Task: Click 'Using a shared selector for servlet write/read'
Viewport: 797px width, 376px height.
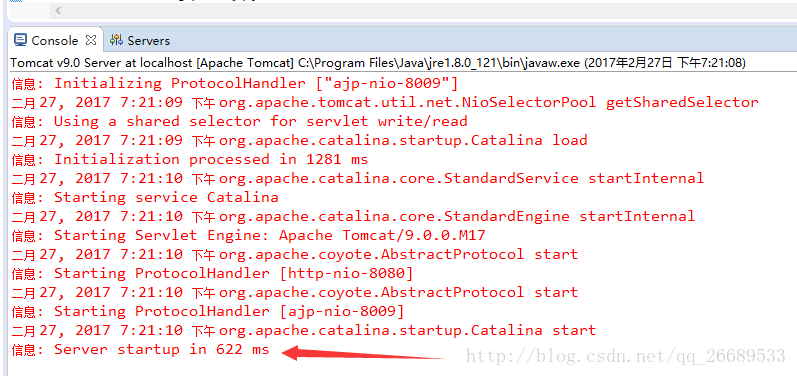Action: click(x=239, y=121)
